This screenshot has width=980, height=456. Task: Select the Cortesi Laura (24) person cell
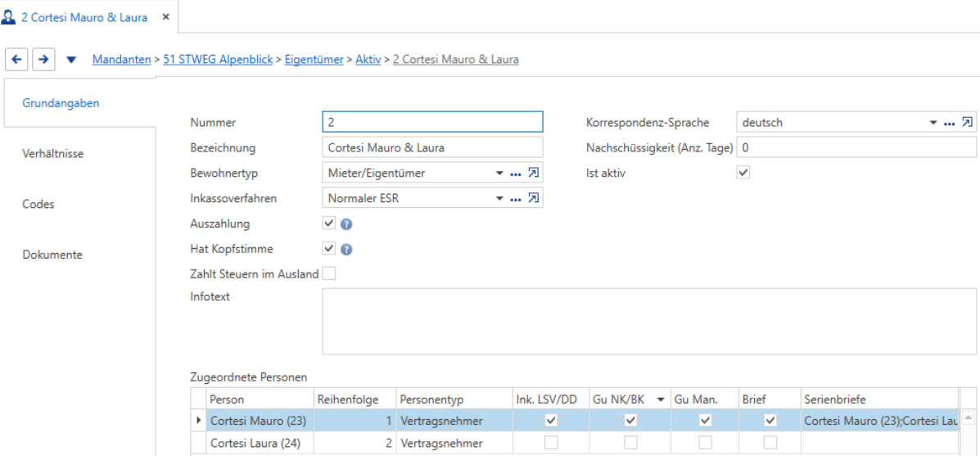tap(259, 443)
